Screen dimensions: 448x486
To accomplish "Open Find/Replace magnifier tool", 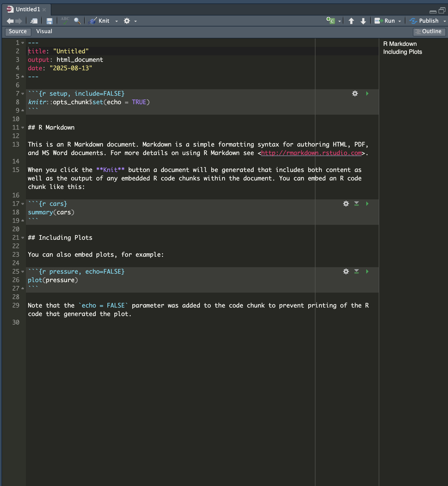I will (x=77, y=21).
